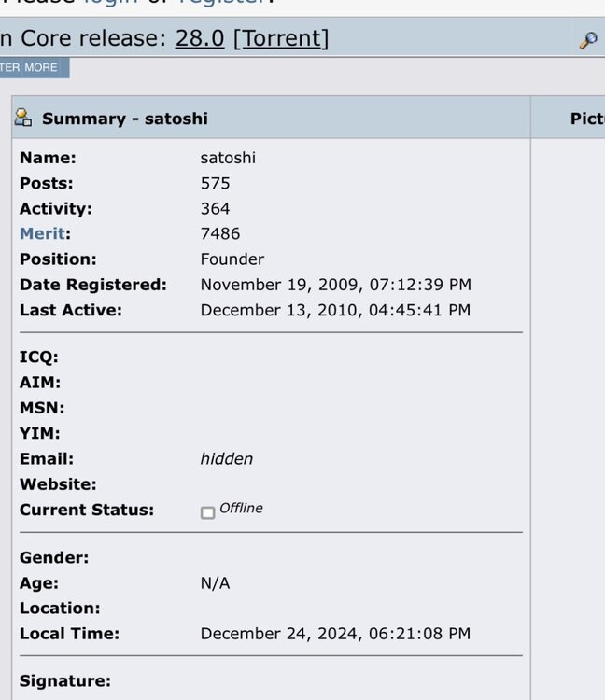The image size is (605, 700).
Task: Click the 'Summary - satoshi' heading
Action: coord(125,119)
